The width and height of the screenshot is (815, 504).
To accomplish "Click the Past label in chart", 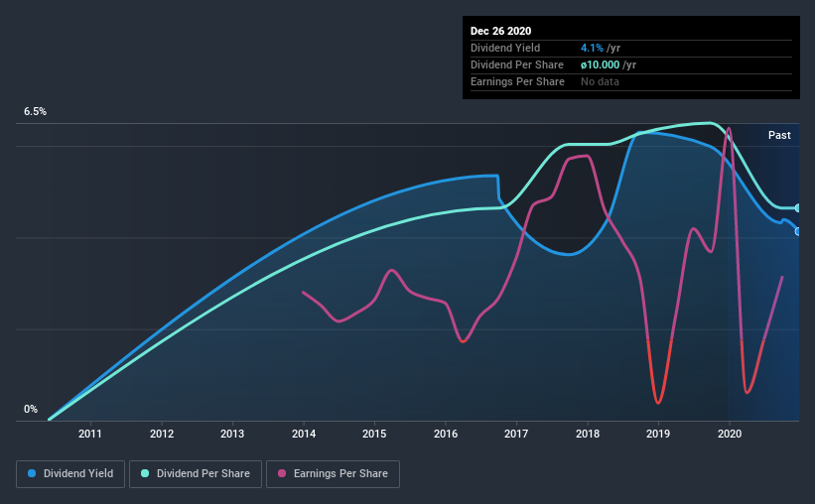I will click(779, 135).
